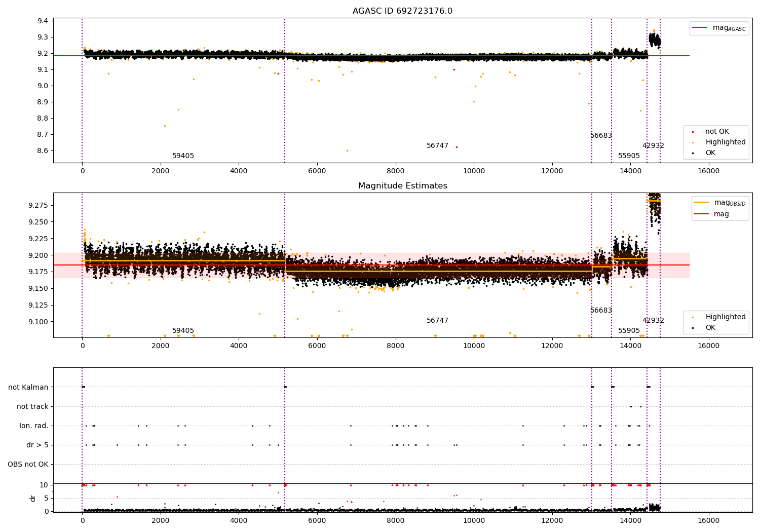760x532 pixels.
Task: Click the 9.200 y-axis tick in middle plot
Action: (x=39, y=255)
